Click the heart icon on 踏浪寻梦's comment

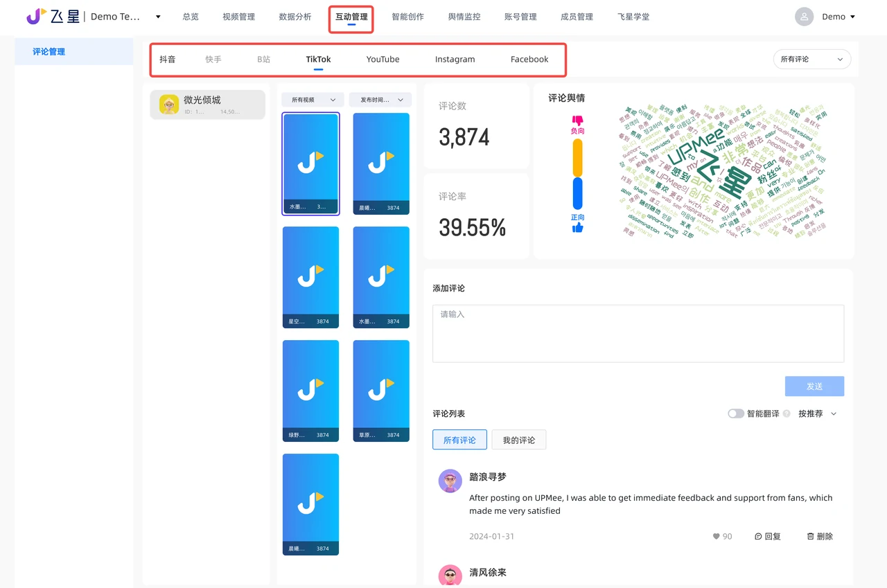click(x=715, y=535)
